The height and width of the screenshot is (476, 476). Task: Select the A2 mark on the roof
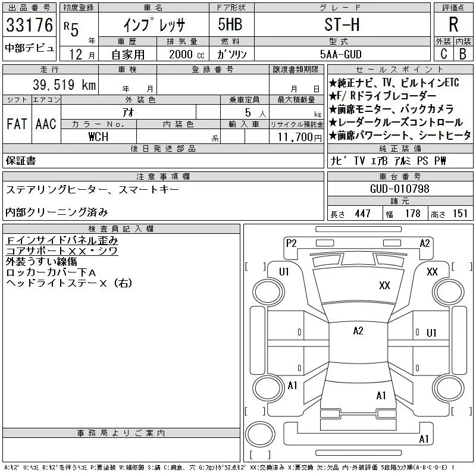[358, 331]
